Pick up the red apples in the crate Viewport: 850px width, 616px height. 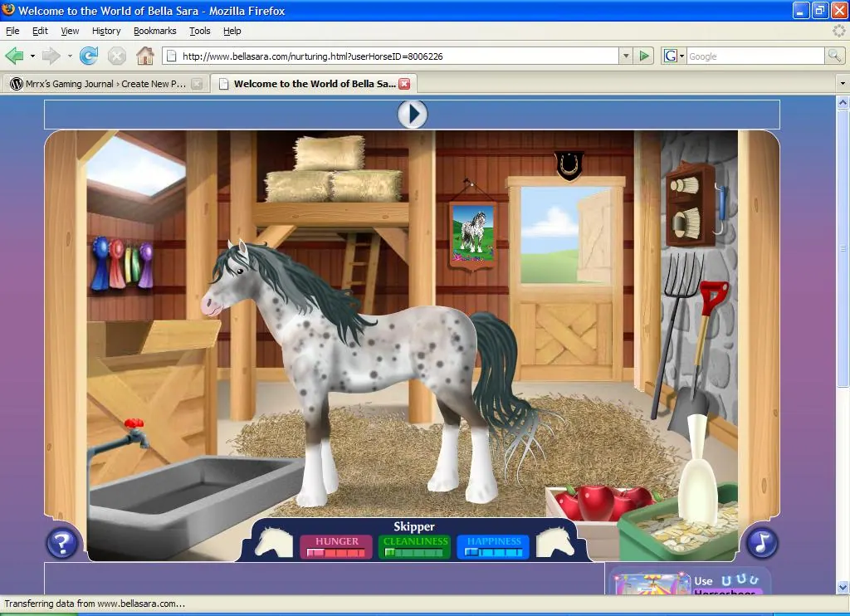pyautogui.click(x=602, y=502)
